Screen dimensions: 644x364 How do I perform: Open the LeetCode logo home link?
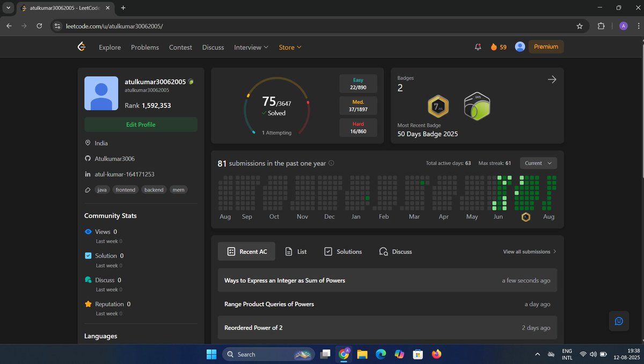[x=82, y=47]
